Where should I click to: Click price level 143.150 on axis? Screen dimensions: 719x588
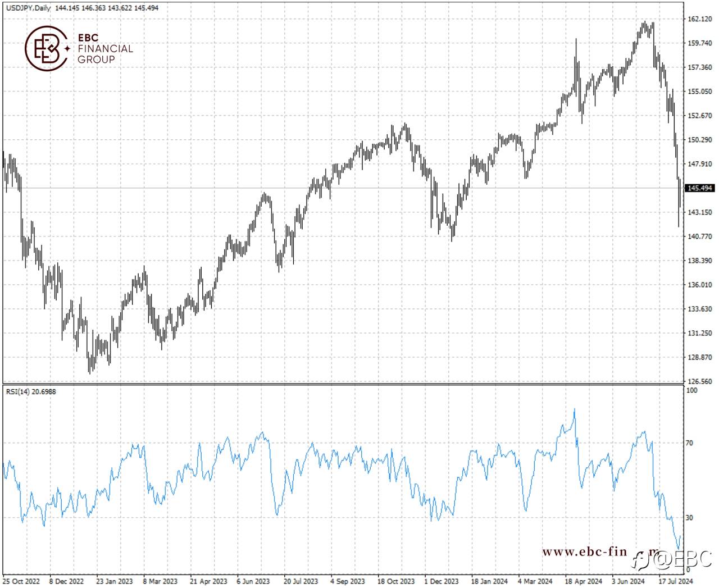tap(700, 212)
